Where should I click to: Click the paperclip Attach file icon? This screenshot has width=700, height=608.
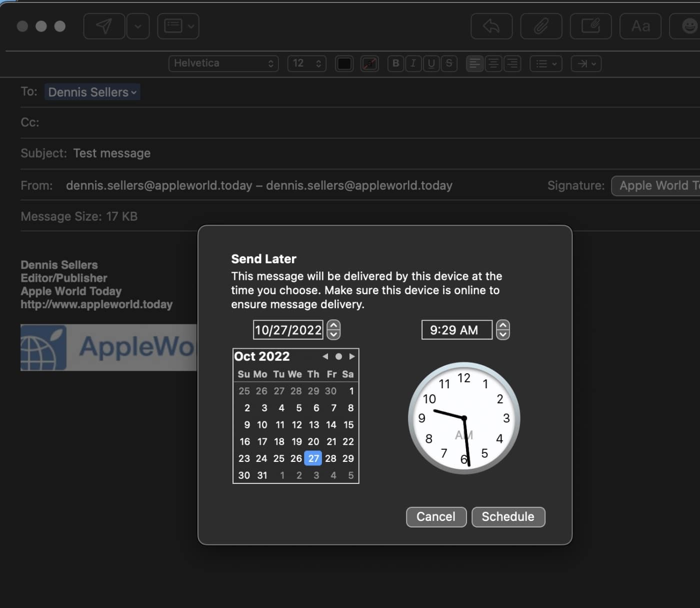(x=541, y=26)
